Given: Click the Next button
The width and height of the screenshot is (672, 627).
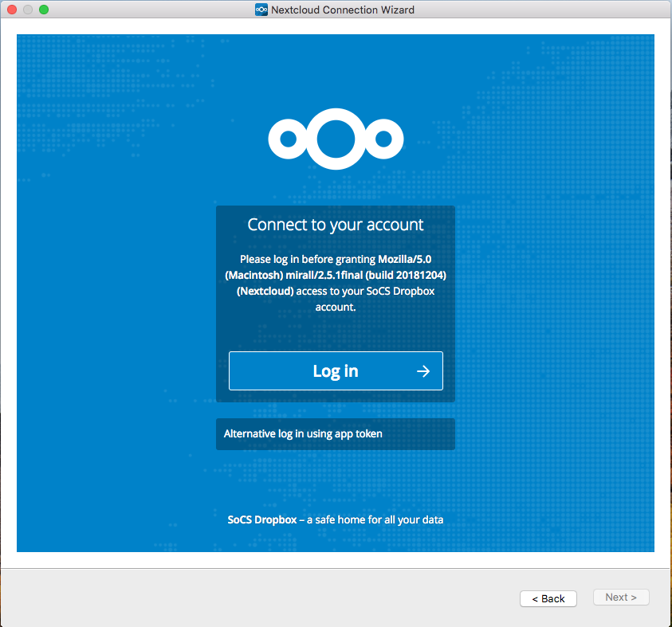Looking at the screenshot, I should pos(621,597).
